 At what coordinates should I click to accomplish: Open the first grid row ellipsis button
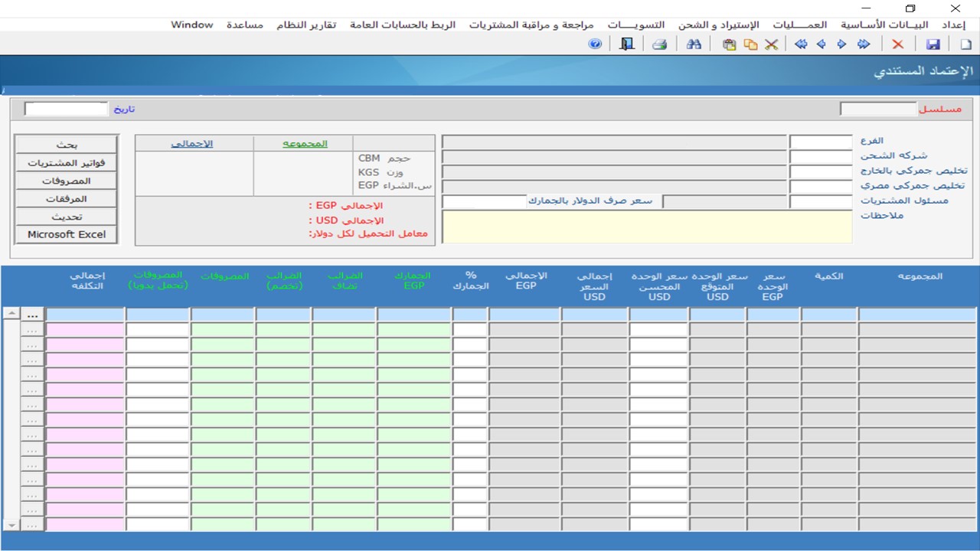point(32,315)
